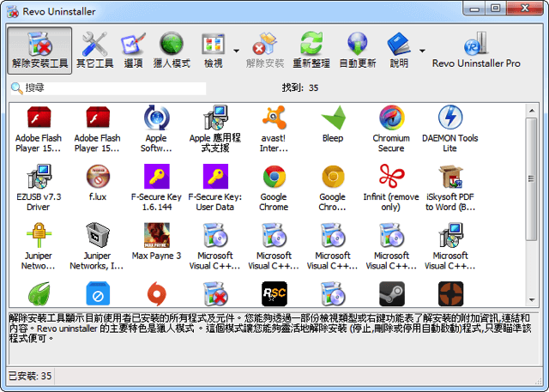Select avast! Internet entry
The width and height of the screenshot is (549, 392).
click(x=274, y=130)
